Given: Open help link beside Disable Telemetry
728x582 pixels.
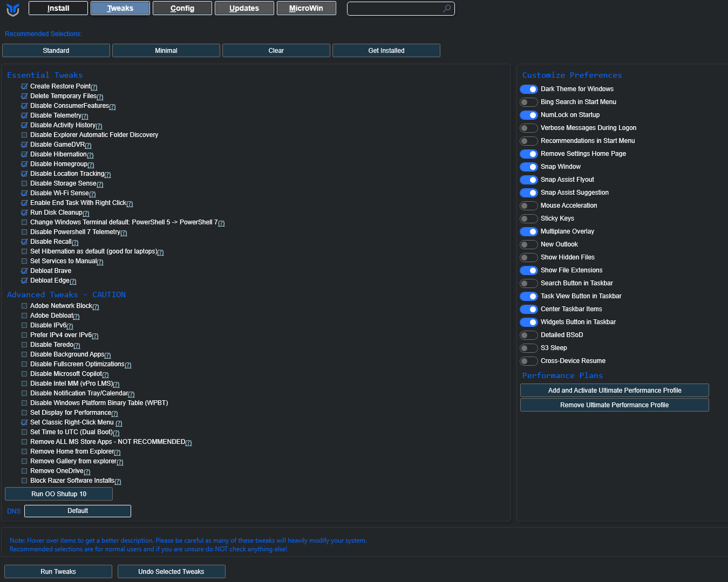Looking at the screenshot, I should pyautogui.click(x=85, y=117).
